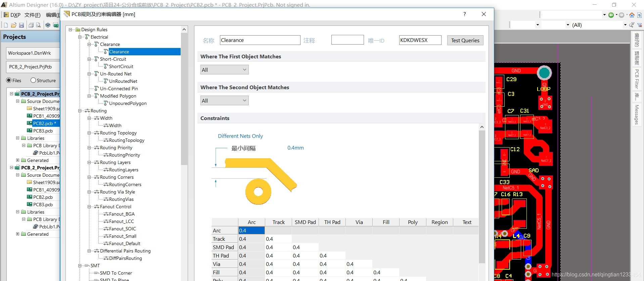
Task: Click the PCB_2_Project.PrjPcb button
Action: pyautogui.click(x=33, y=67)
